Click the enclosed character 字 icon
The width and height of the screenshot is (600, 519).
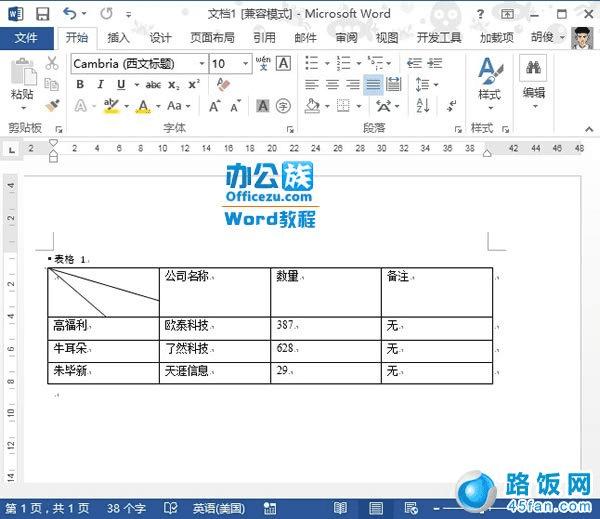click(283, 106)
